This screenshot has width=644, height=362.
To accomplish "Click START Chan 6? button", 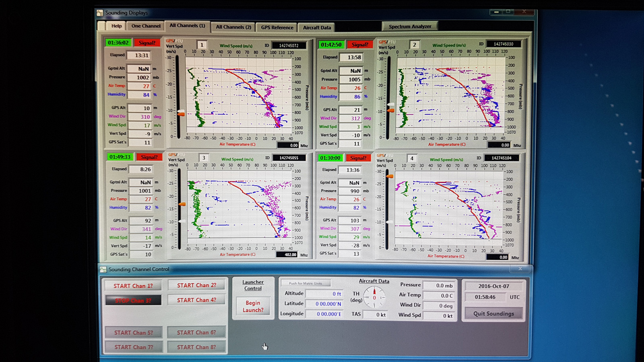I will [x=196, y=333].
